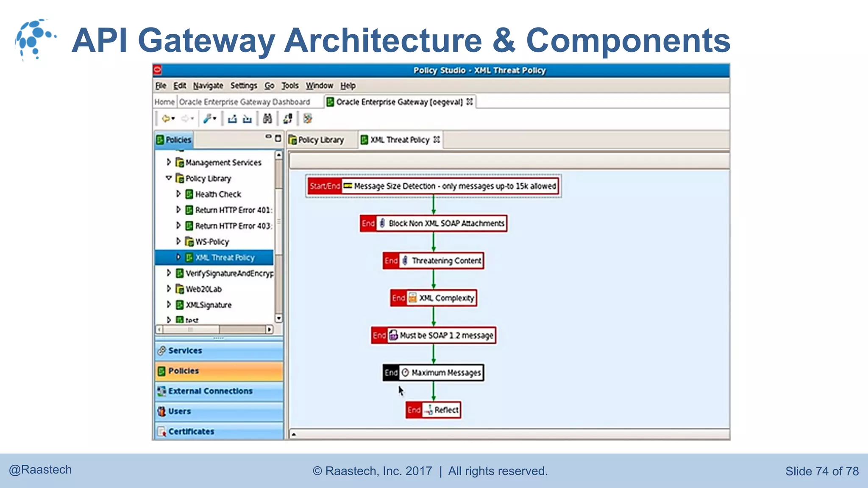This screenshot has height=488, width=868.
Task: Expand the WS-Policy tree node
Action: coord(178,241)
